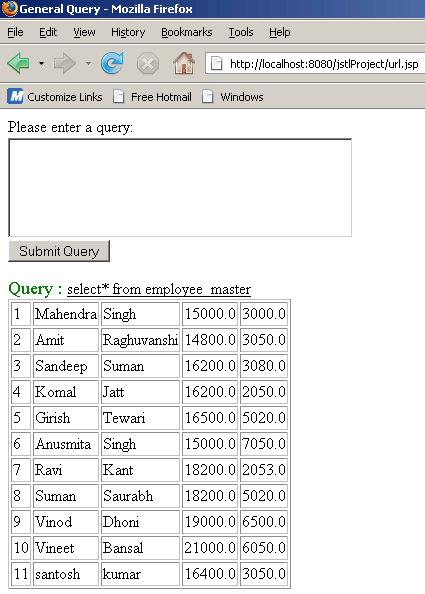Click the Firefox logo in the title bar
425x594 pixels.
tap(10, 8)
